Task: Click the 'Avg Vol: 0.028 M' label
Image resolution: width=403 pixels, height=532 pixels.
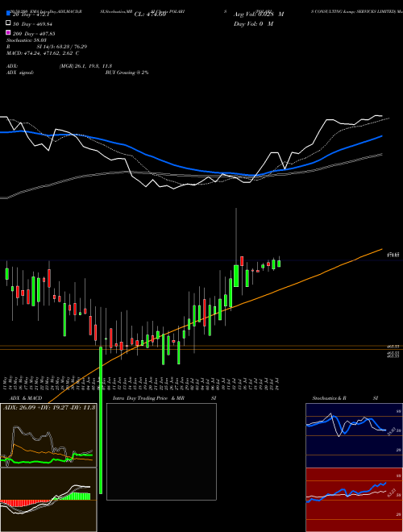Action: [259, 15]
